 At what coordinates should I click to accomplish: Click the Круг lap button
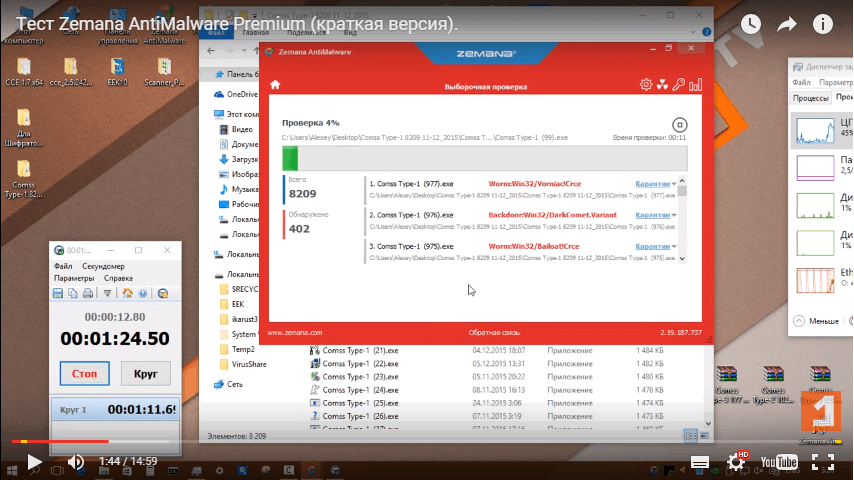pyautogui.click(x=145, y=374)
